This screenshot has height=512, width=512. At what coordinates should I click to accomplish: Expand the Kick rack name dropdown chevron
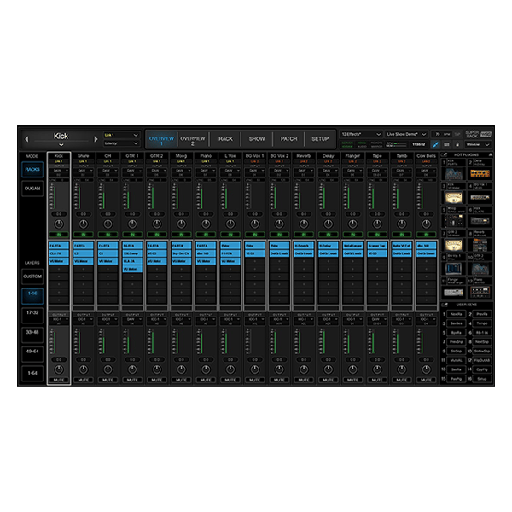(61, 145)
